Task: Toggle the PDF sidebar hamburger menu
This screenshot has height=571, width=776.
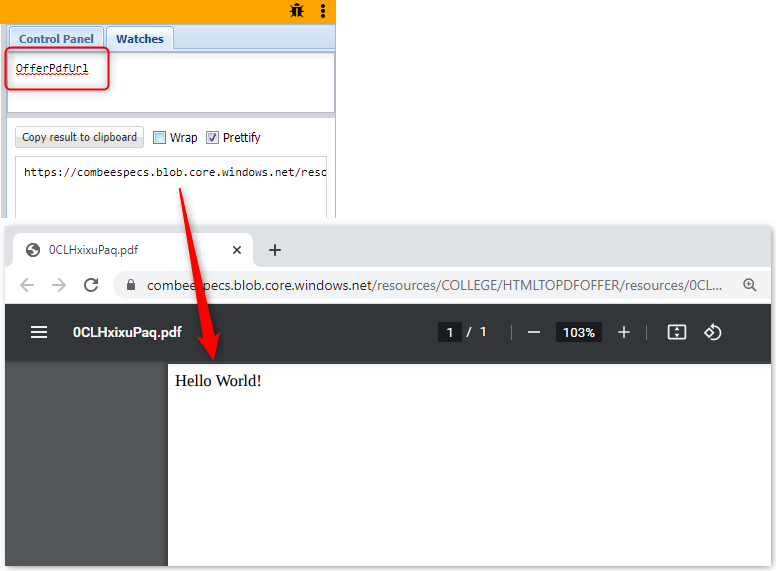Action: (39, 332)
